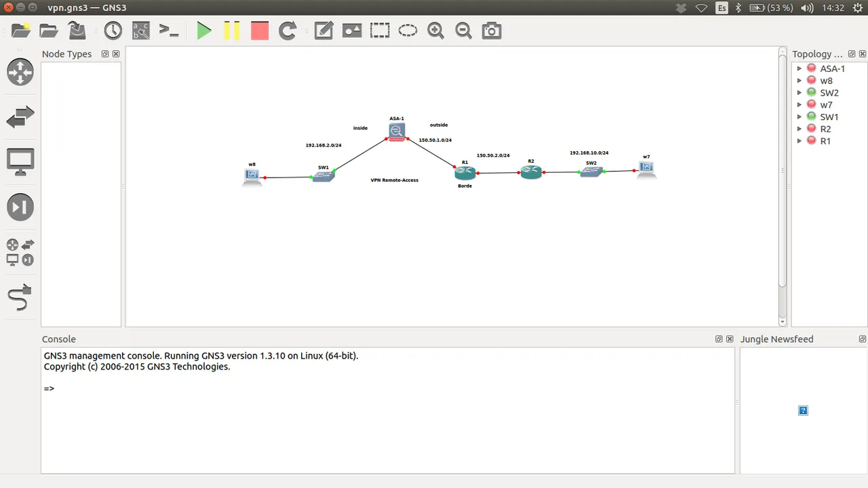Select SW2 label in topology summary
Screen dimensions: 868x488
(x=829, y=93)
